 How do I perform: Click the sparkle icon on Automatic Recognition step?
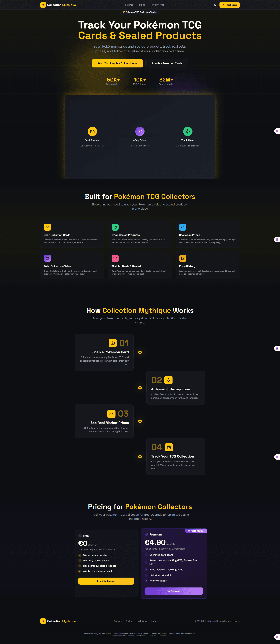pyautogui.click(x=169, y=380)
